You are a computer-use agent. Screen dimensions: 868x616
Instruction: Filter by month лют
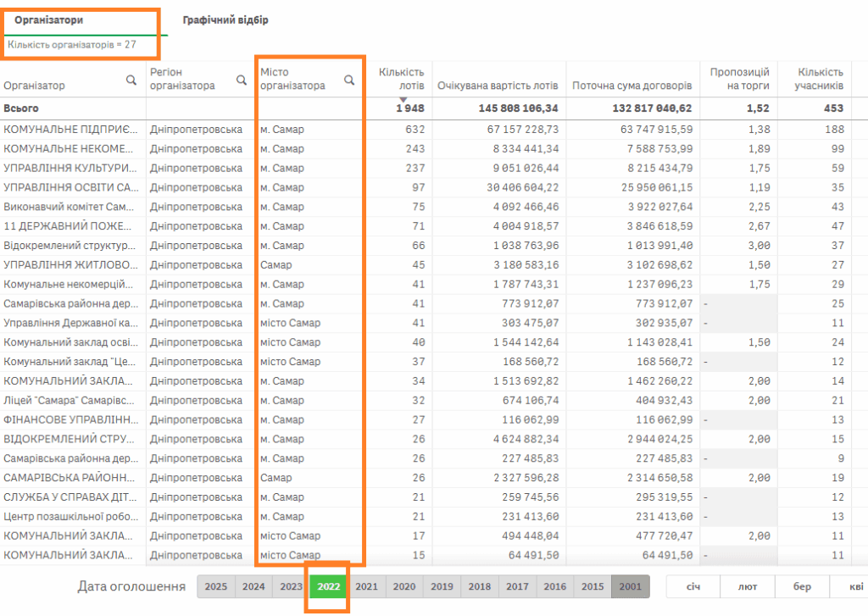click(748, 586)
